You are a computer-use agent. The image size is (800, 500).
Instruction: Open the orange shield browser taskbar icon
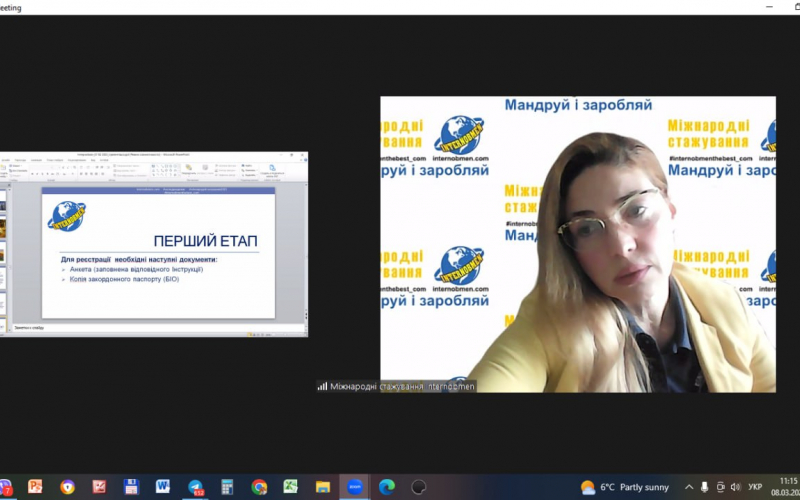click(x=67, y=487)
